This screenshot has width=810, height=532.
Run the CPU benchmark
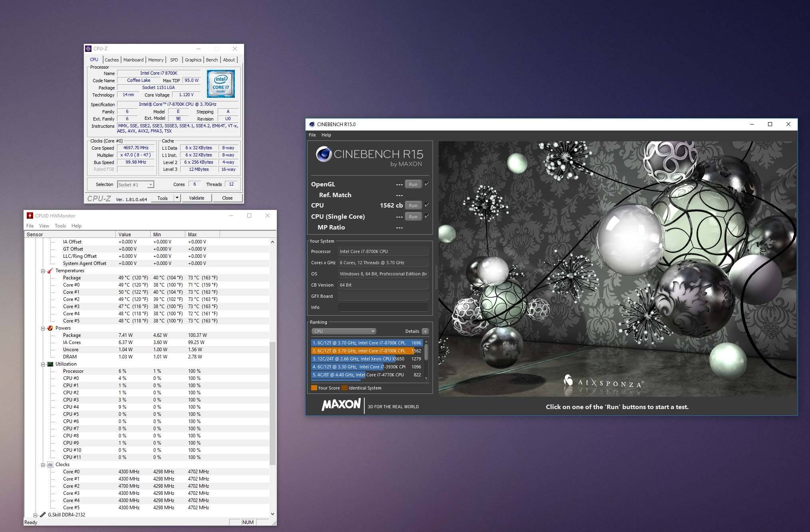[413, 206]
